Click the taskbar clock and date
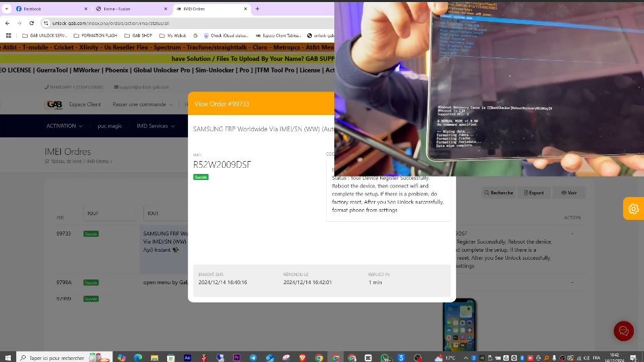This screenshot has width=644, height=362. pos(615,357)
